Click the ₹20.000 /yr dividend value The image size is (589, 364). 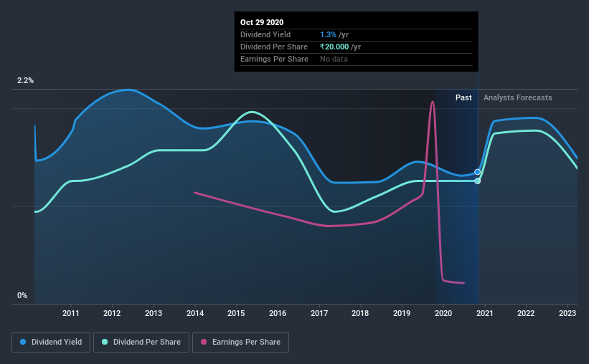click(x=340, y=47)
